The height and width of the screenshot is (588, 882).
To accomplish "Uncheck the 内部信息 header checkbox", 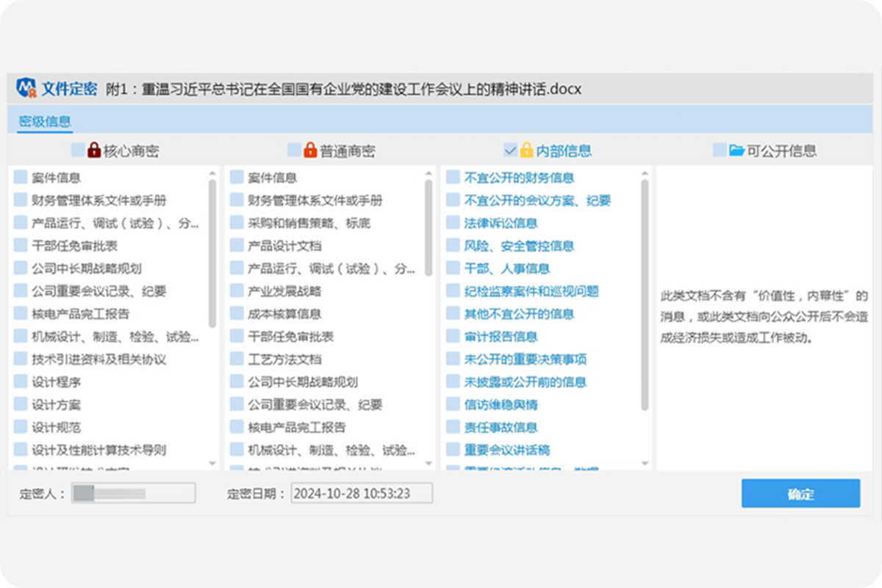I will click(510, 151).
